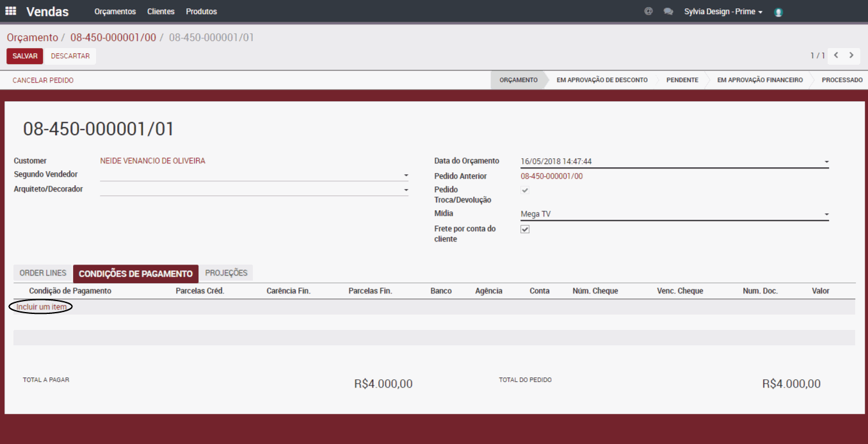Open Orçamentos menu
This screenshot has height=444, width=868.
[x=115, y=12]
